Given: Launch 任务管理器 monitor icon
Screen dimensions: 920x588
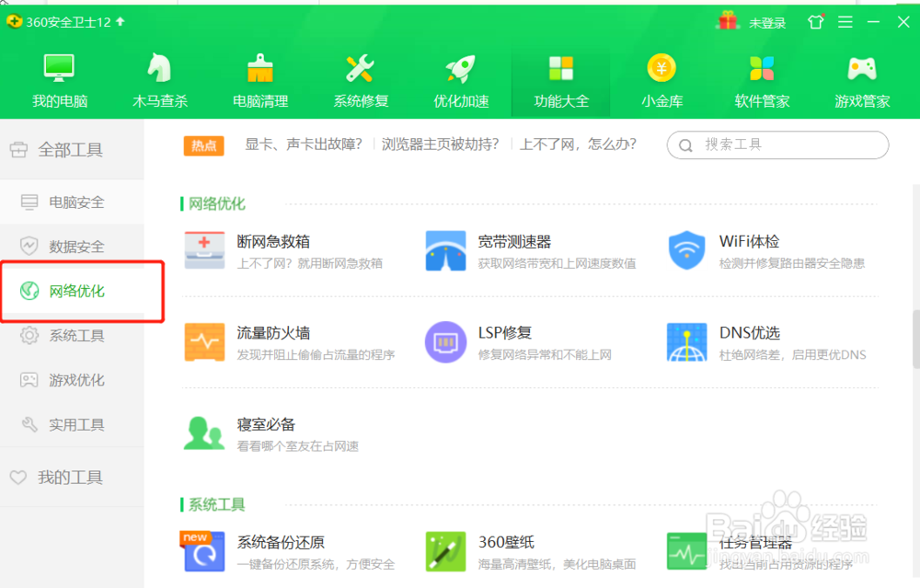Looking at the screenshot, I should (x=686, y=551).
